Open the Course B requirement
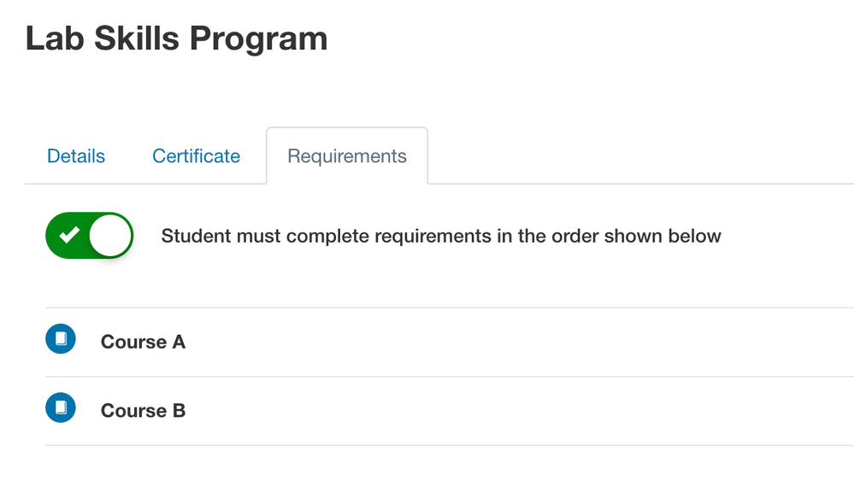Screen dimensions: 854x504 click(143, 411)
